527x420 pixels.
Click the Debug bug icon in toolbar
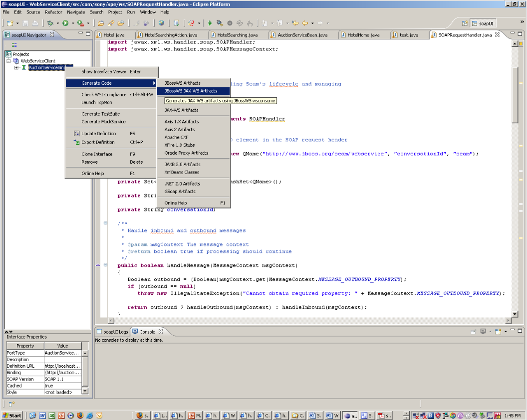point(50,23)
